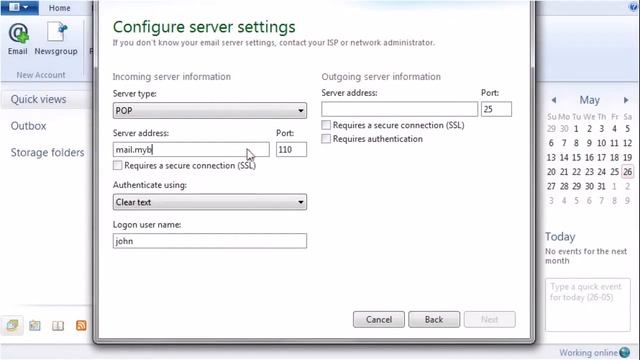Click the Cancel button
This screenshot has width=640, height=360.
tap(379, 320)
